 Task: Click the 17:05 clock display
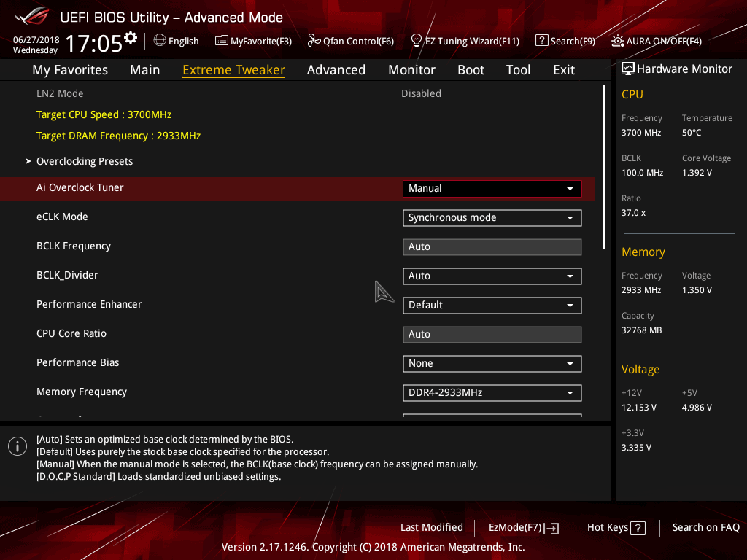94,43
